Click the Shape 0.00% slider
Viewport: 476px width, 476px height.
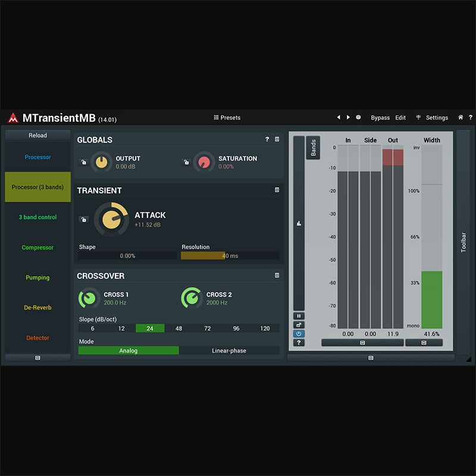[x=127, y=256]
